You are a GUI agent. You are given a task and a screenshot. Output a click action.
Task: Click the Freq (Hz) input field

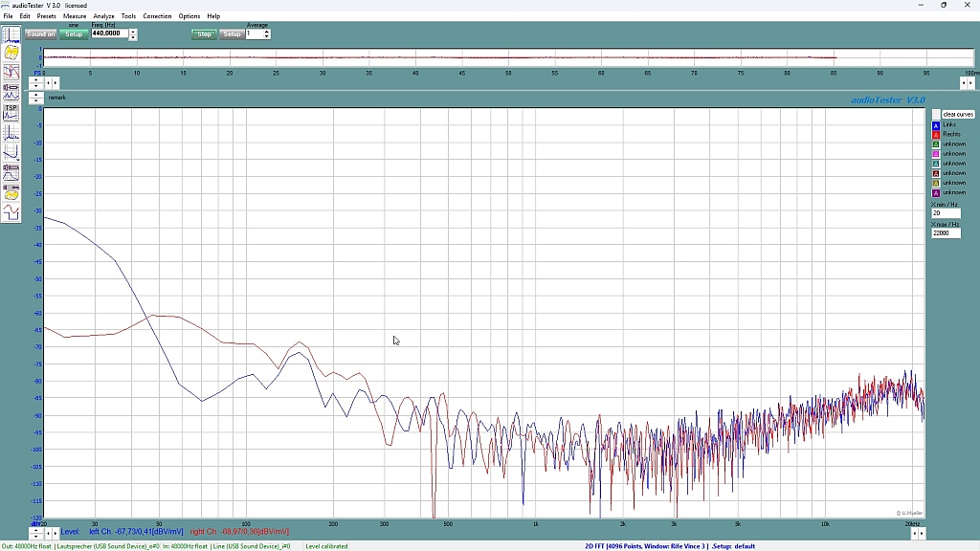click(x=109, y=33)
